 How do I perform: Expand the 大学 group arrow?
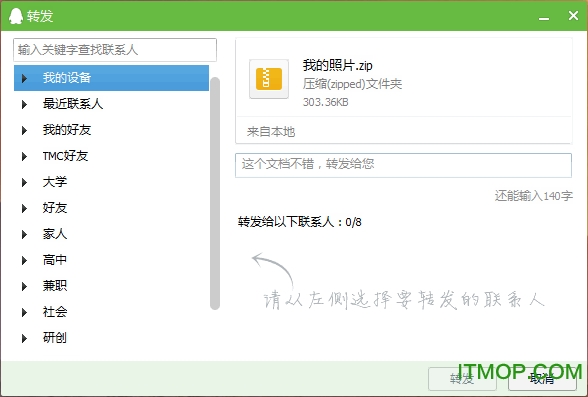[x=24, y=182]
